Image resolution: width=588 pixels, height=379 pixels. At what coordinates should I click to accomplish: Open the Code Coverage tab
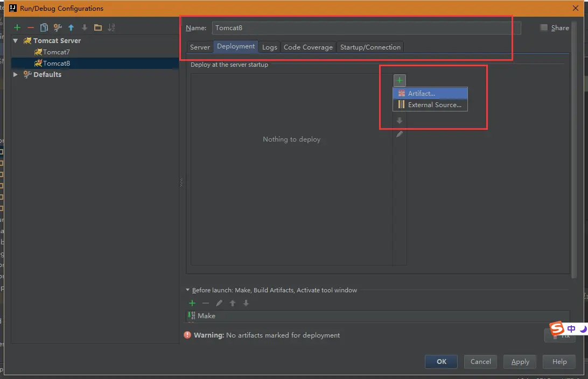click(308, 47)
